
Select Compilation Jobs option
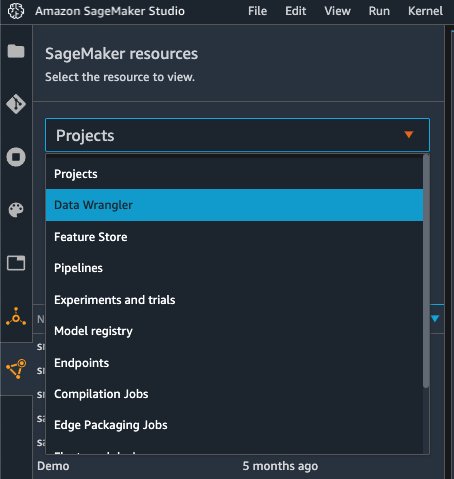[234, 394]
